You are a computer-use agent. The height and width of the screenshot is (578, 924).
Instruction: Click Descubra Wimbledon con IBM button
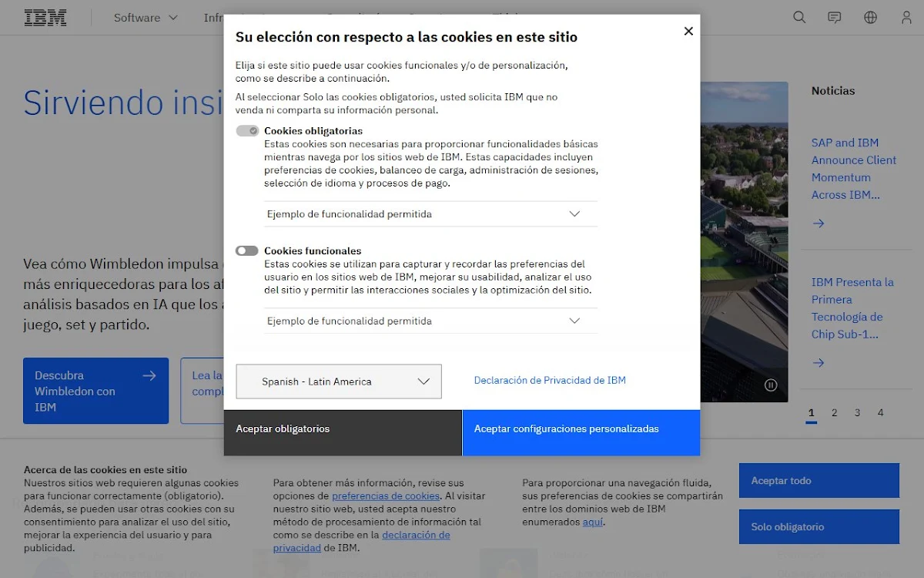tap(95, 391)
